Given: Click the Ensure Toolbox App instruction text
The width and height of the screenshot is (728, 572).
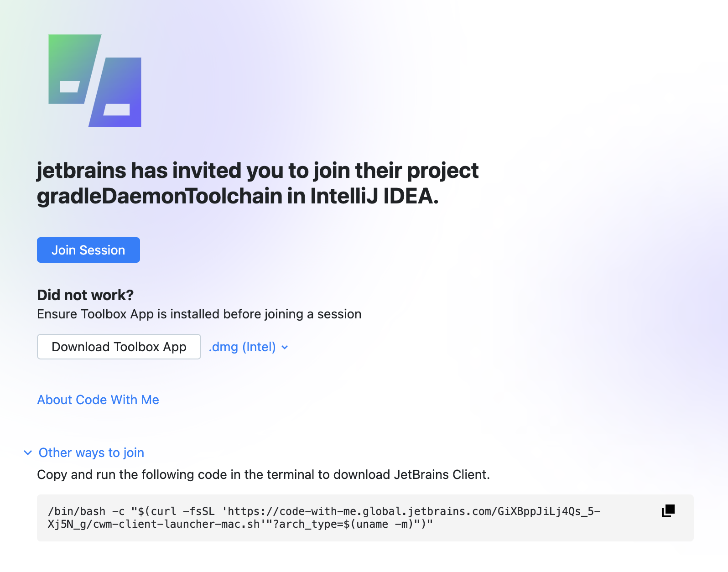Looking at the screenshot, I should (x=199, y=314).
